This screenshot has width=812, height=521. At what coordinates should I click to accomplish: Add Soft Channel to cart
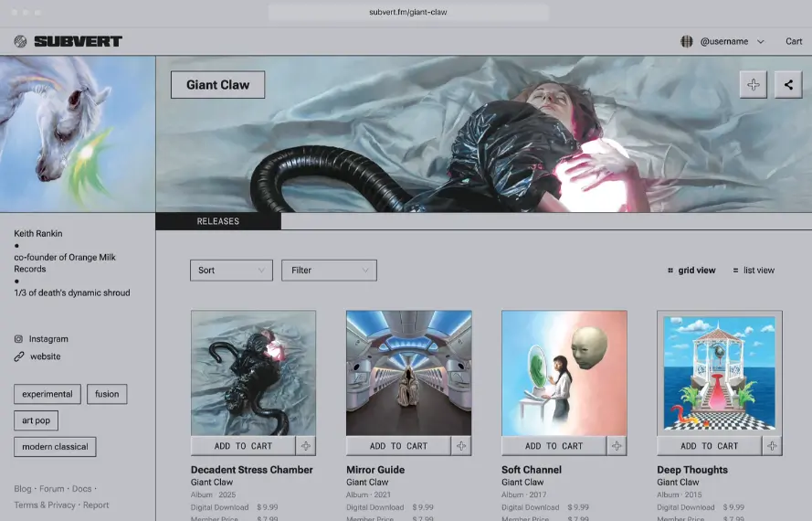[x=554, y=446]
